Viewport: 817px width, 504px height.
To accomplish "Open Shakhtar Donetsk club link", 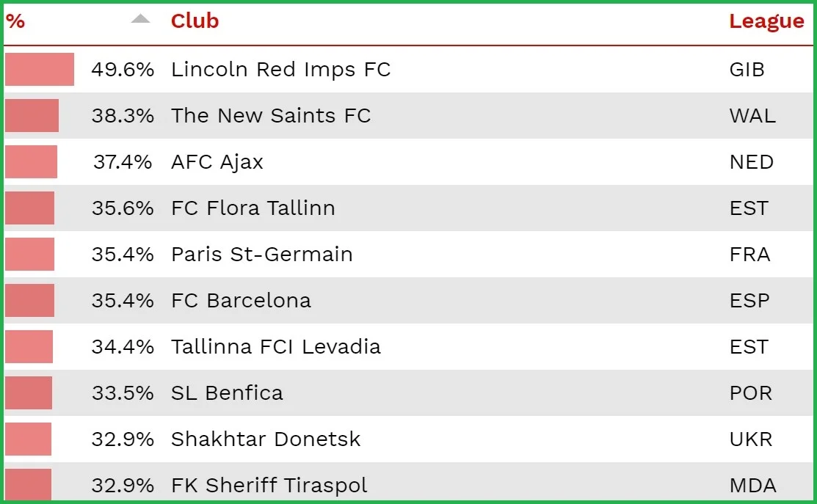I will (266, 439).
